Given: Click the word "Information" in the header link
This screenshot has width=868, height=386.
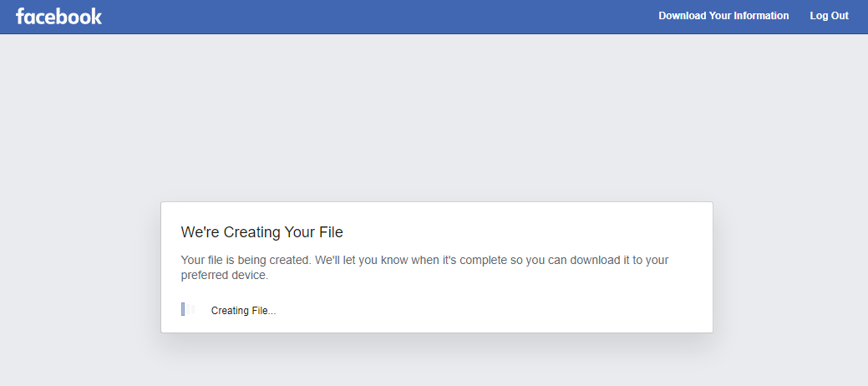Looking at the screenshot, I should [761, 16].
